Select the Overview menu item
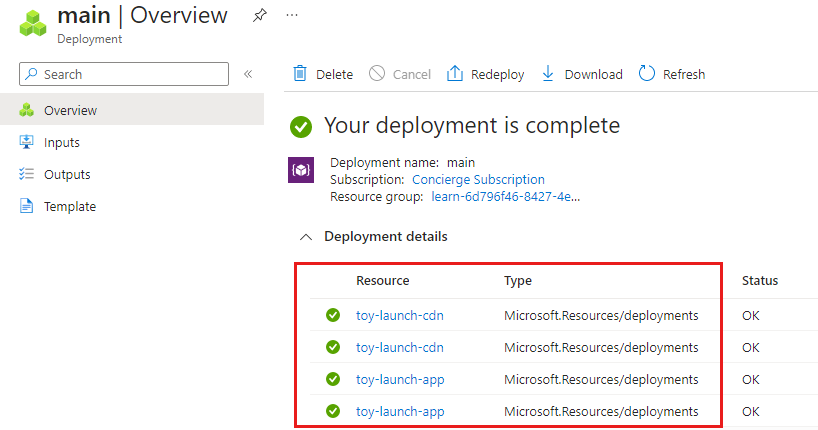The height and width of the screenshot is (430, 818). click(70, 110)
